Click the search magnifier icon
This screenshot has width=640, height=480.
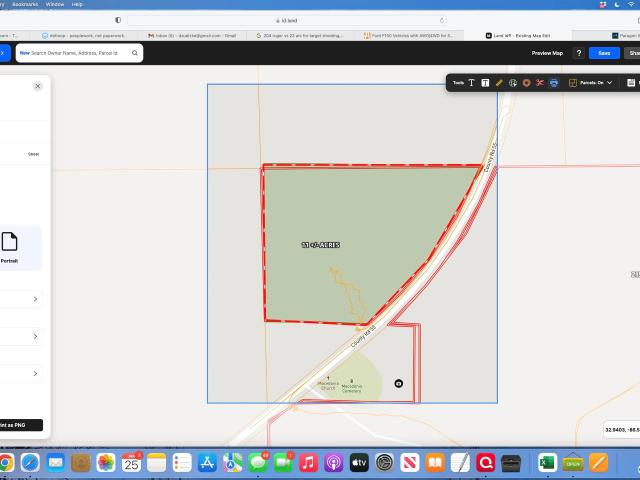(x=135, y=53)
